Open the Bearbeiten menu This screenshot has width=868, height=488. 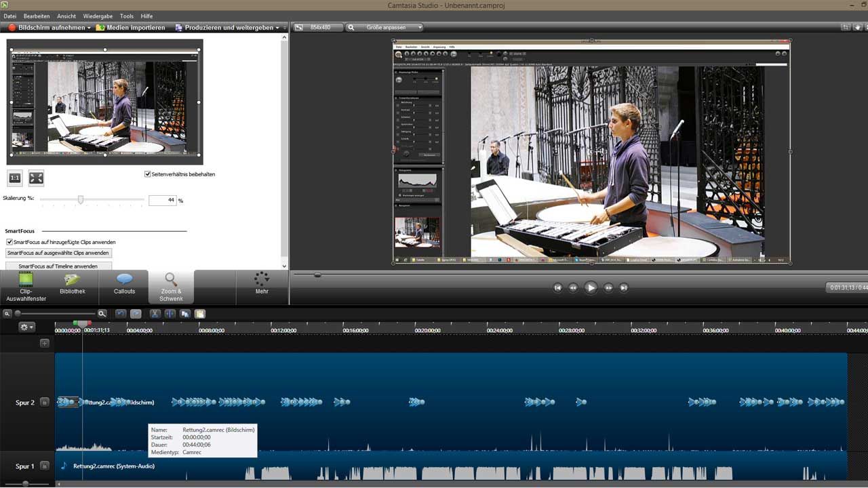pos(37,16)
